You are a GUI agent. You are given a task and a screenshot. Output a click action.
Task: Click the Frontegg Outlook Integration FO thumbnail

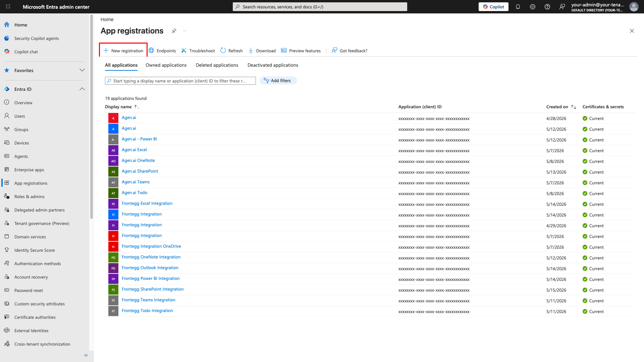pos(113,268)
